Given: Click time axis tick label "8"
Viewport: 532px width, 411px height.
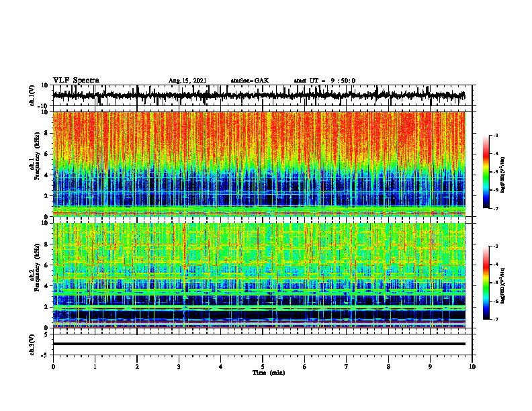Looking at the screenshot, I should click(388, 367).
